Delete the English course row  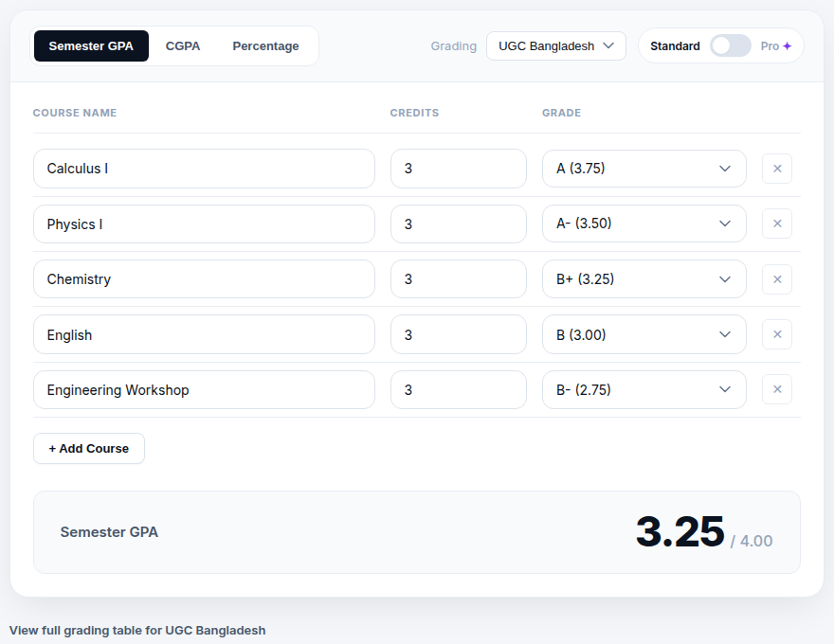click(x=777, y=334)
